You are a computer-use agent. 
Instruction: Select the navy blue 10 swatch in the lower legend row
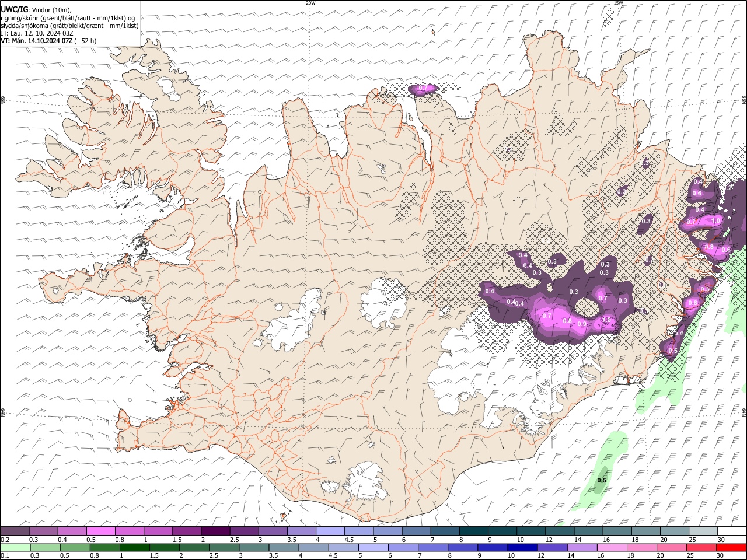point(523,548)
